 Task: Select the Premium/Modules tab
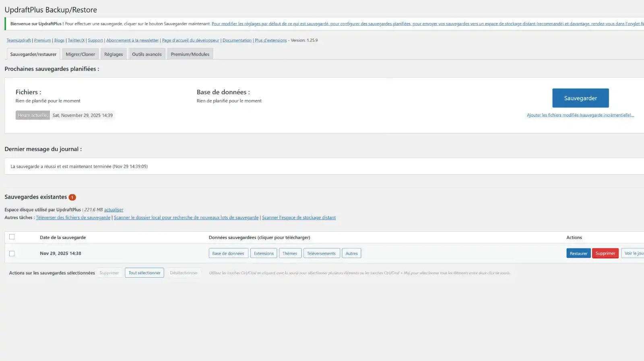(x=190, y=54)
